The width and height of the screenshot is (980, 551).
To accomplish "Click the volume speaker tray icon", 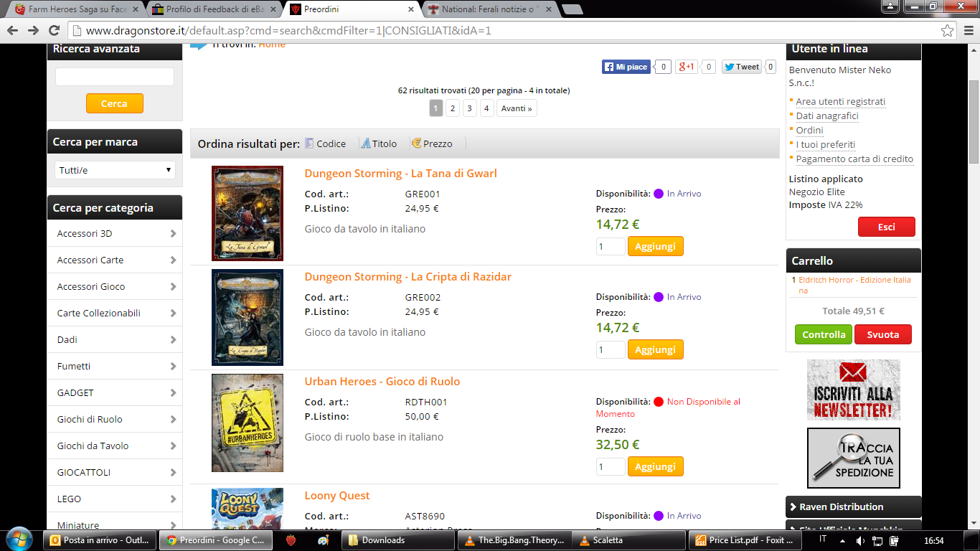I will (x=859, y=540).
